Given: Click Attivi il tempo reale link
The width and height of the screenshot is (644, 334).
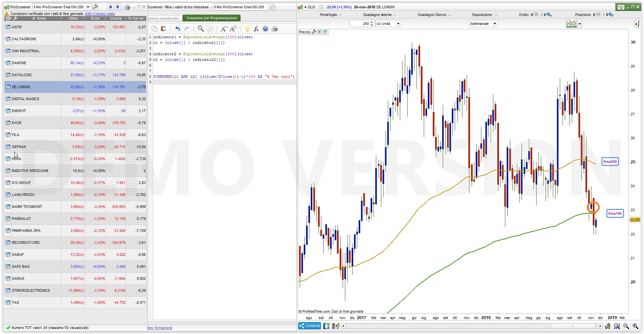Looking at the screenshot, I should point(100,14).
